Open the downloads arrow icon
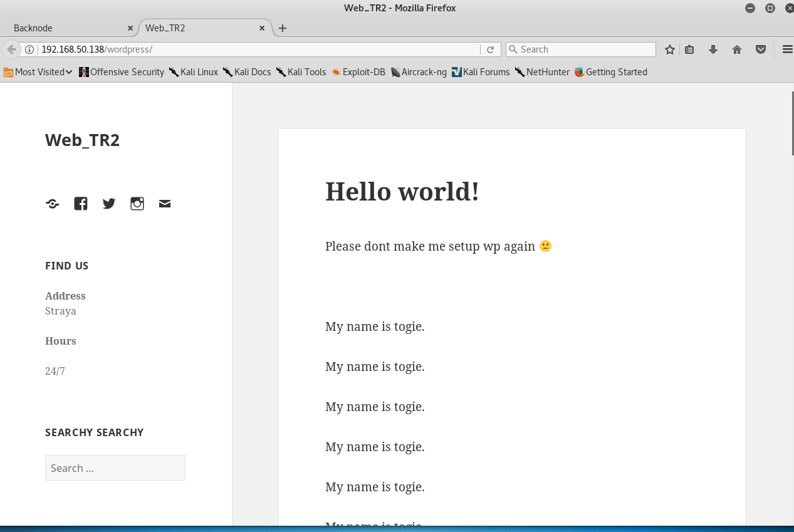The width and height of the screenshot is (794, 532). click(x=713, y=50)
